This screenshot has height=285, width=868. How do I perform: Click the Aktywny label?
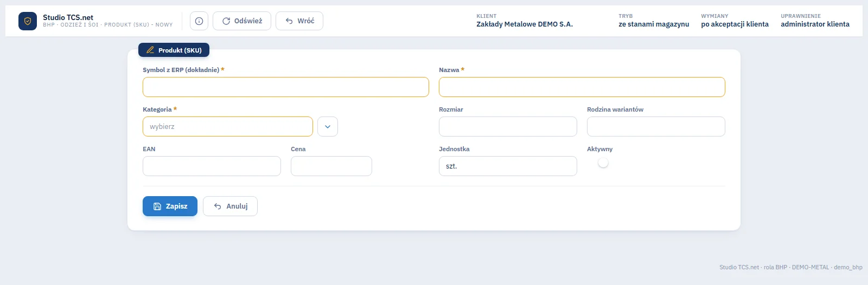point(599,149)
